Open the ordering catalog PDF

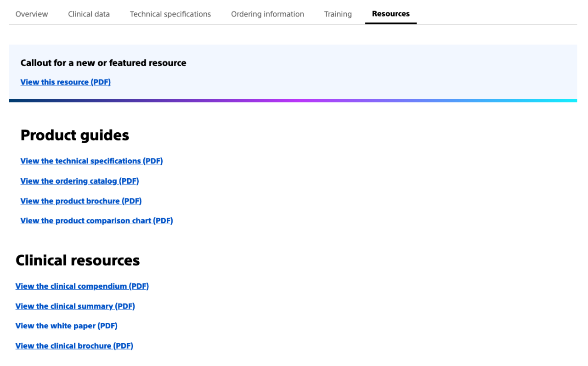tap(79, 180)
